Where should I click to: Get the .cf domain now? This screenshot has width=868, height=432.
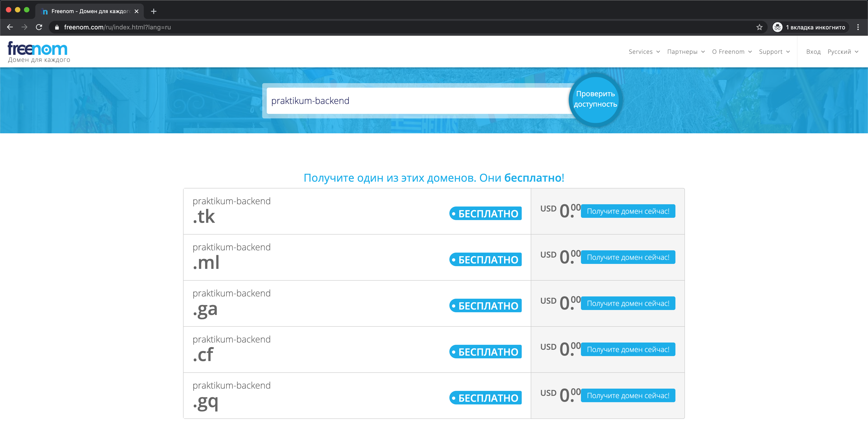click(628, 350)
